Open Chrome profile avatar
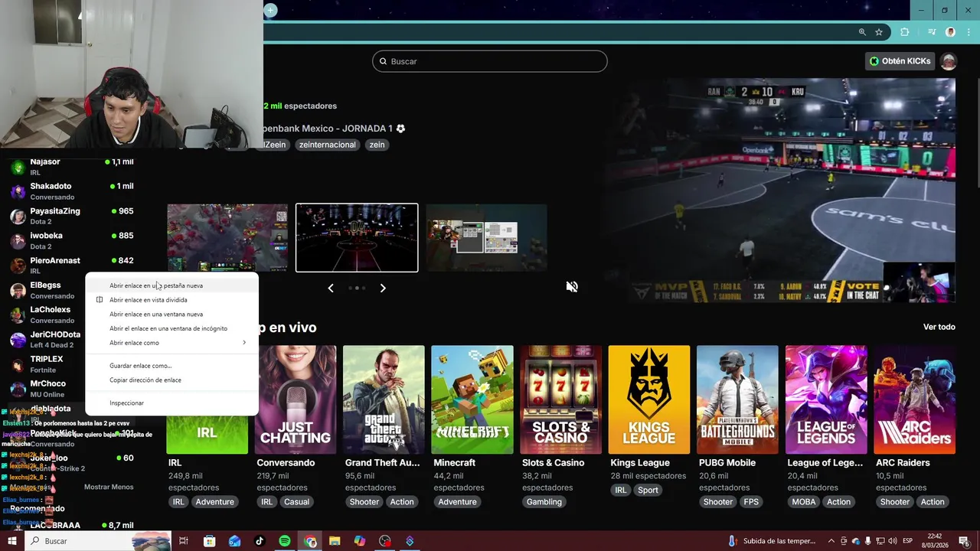The height and width of the screenshot is (551, 980). 950,32
